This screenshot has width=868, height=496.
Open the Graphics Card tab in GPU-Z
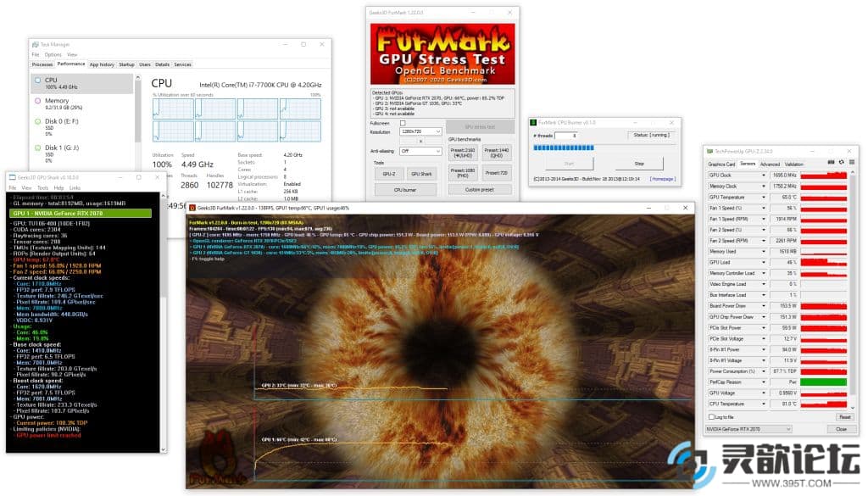click(x=722, y=164)
